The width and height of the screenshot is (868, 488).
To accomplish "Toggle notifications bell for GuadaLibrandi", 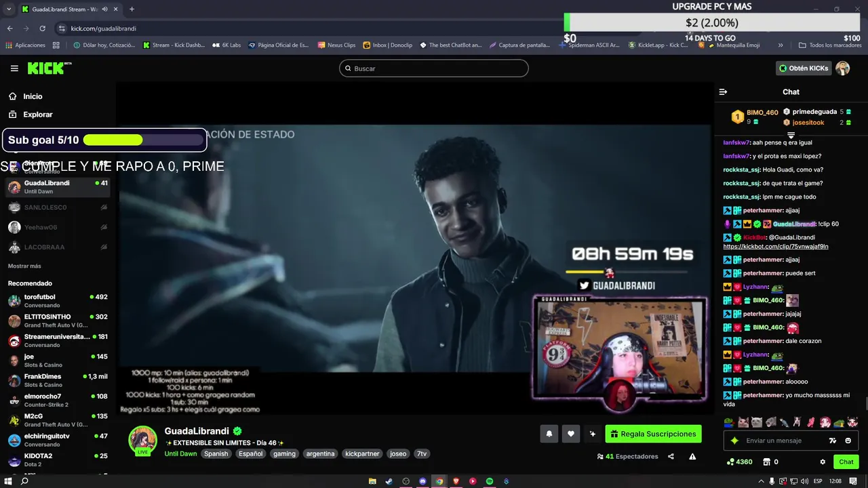I will coord(549,434).
